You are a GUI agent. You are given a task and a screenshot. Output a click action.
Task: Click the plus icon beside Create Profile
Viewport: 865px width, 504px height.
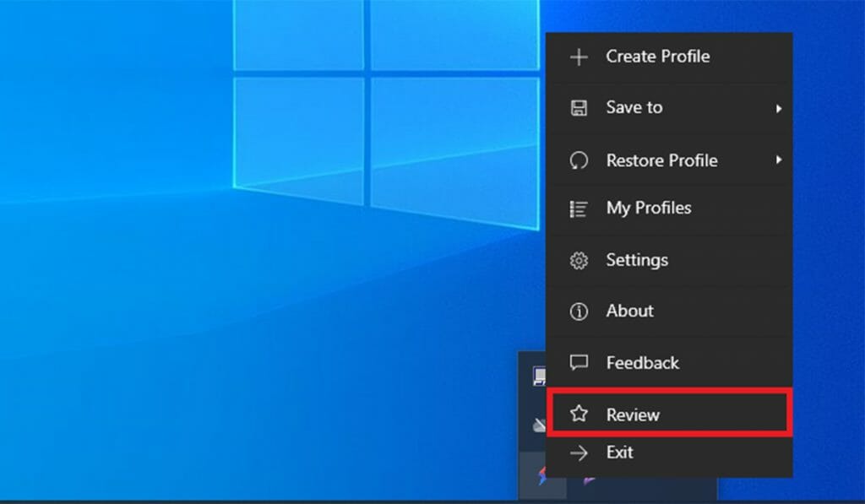[579, 57]
